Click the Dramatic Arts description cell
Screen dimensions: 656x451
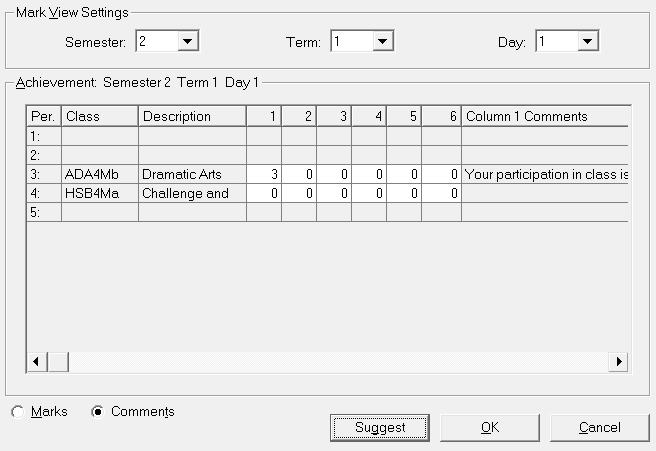[x=192, y=174]
